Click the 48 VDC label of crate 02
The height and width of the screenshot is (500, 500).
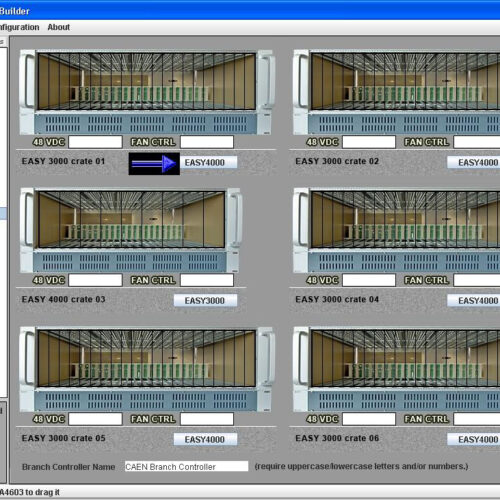(322, 142)
